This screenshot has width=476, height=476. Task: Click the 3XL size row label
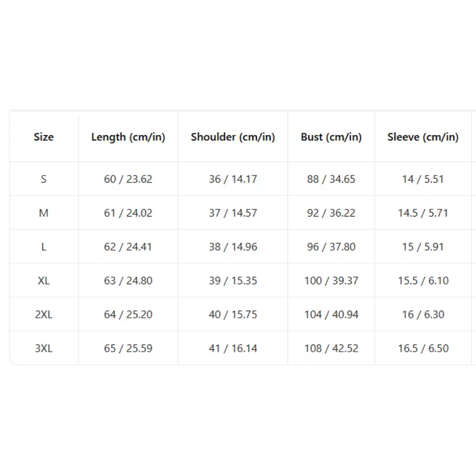point(43,348)
